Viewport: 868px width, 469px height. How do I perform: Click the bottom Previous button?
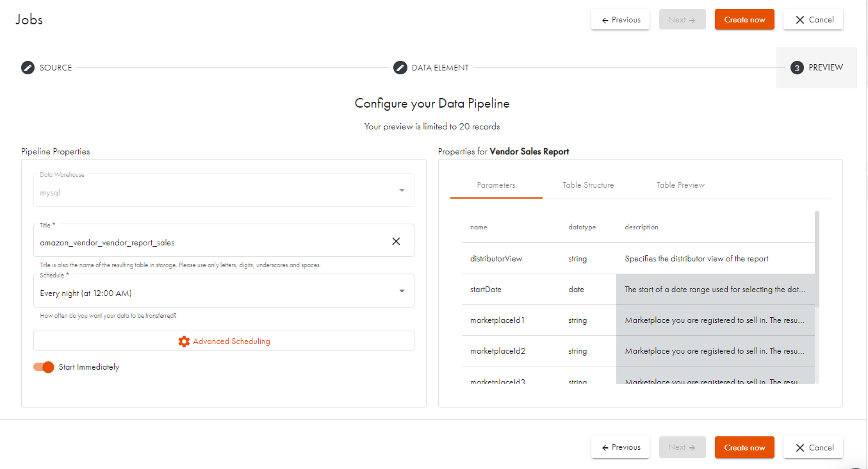620,447
